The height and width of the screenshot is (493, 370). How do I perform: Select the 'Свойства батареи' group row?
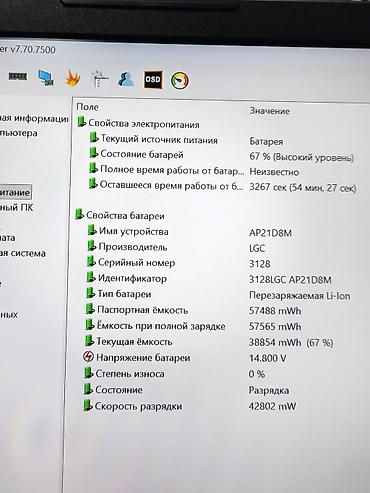click(x=120, y=215)
